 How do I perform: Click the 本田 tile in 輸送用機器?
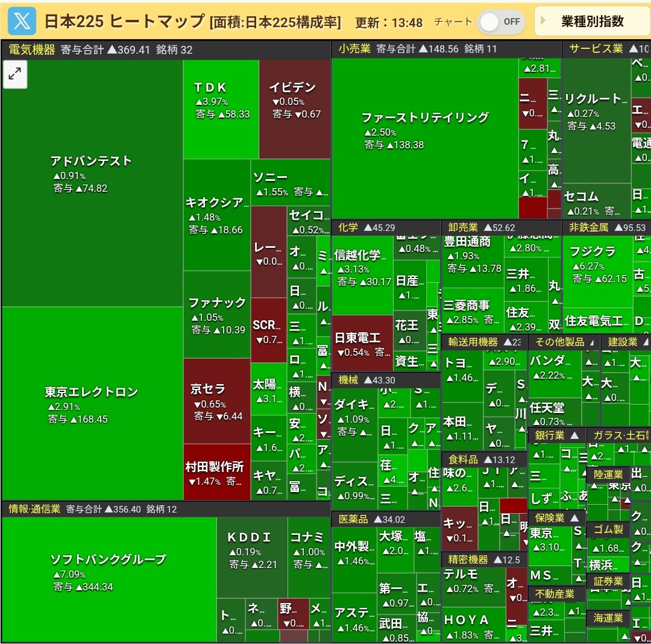462,428
